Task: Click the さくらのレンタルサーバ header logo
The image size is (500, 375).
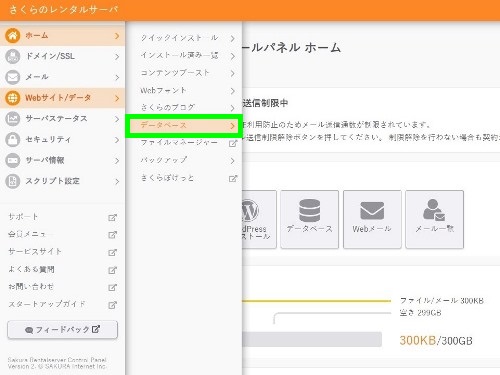Action: click(x=64, y=10)
